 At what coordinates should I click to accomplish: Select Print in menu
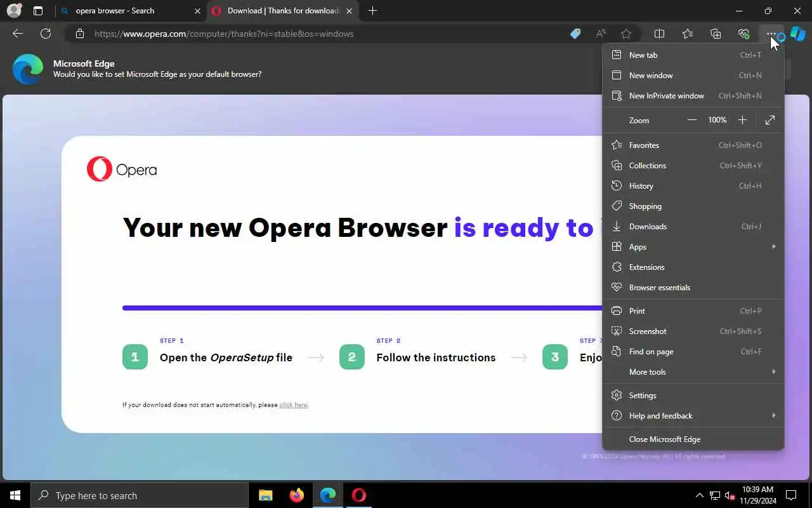pyautogui.click(x=693, y=311)
